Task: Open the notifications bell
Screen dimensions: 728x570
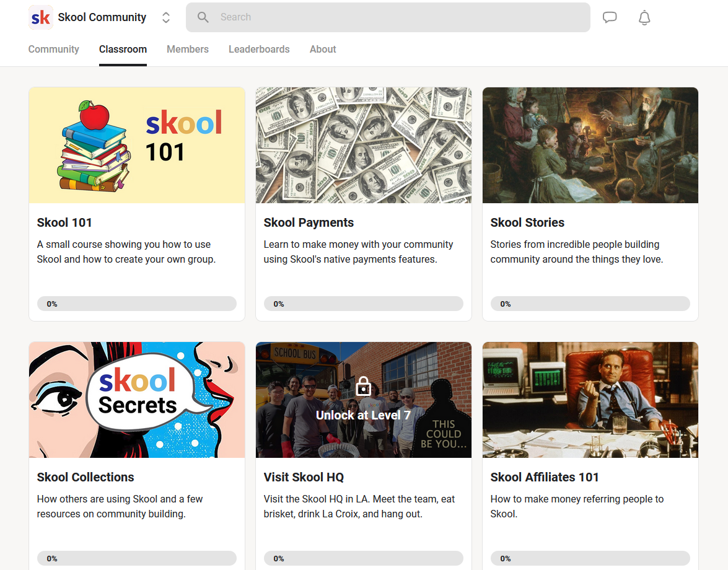Action: click(x=644, y=17)
